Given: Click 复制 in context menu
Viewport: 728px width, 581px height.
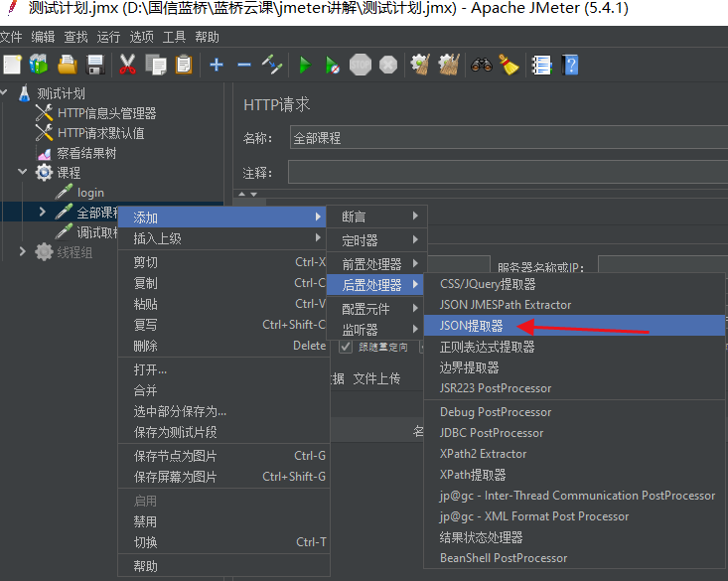Looking at the screenshot, I should click(222, 283).
